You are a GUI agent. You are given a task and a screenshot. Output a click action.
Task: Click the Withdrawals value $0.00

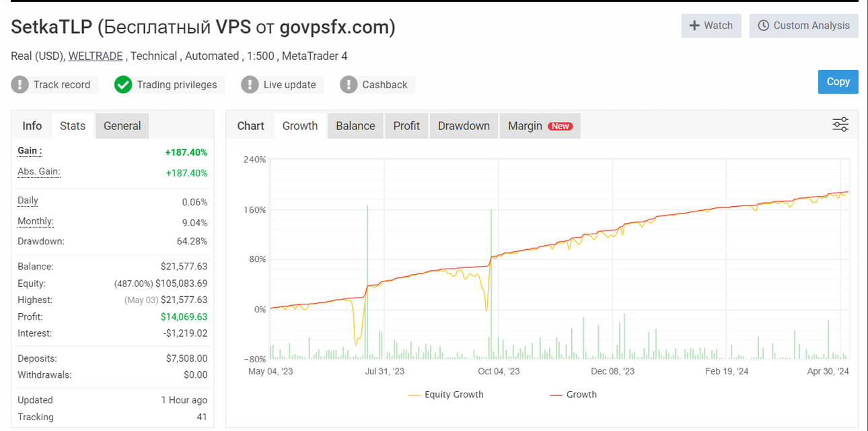(195, 375)
